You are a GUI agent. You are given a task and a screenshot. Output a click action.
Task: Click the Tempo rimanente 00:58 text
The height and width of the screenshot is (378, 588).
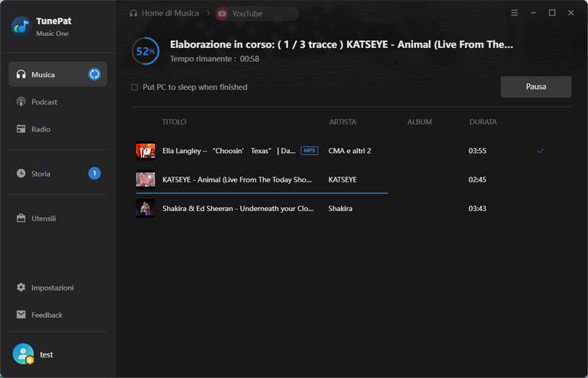pyautogui.click(x=215, y=59)
